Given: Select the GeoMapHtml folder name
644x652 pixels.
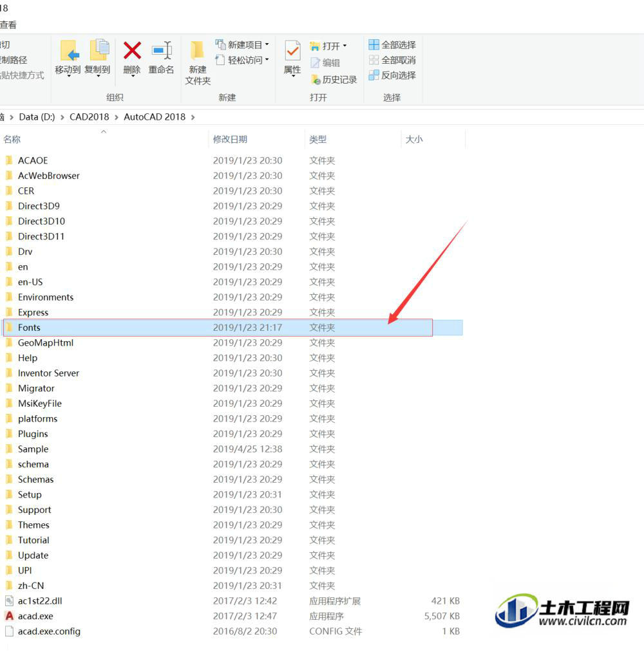Looking at the screenshot, I should pos(46,342).
